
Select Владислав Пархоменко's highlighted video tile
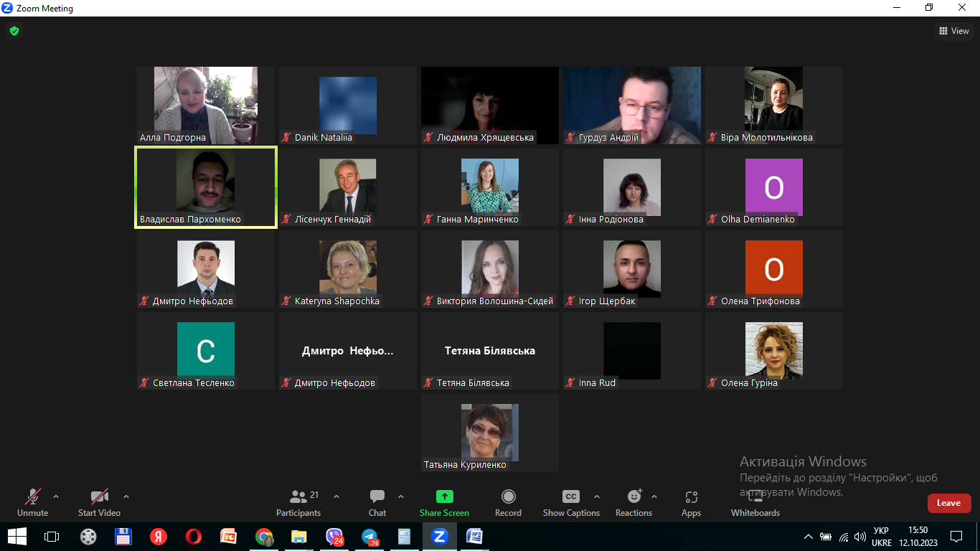tap(206, 187)
